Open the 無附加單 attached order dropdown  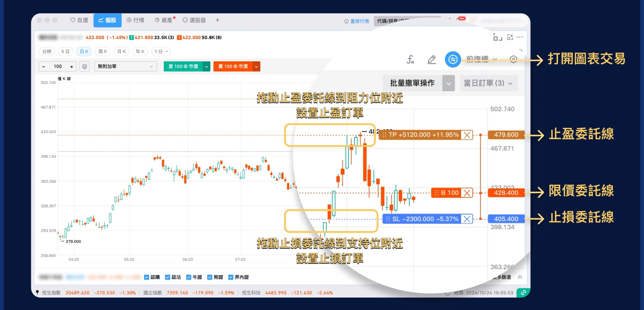pyautogui.click(x=125, y=67)
